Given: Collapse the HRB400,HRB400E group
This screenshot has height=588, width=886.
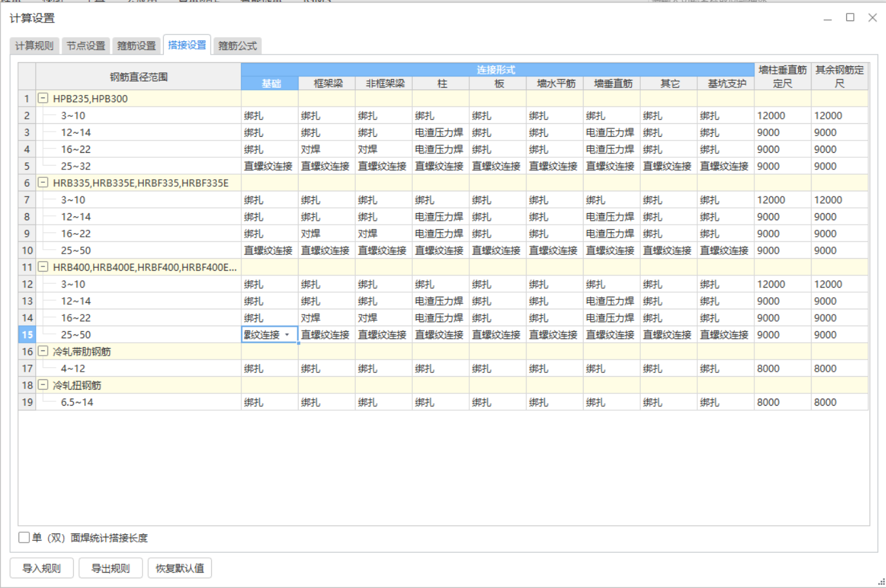Looking at the screenshot, I should pos(43,266).
